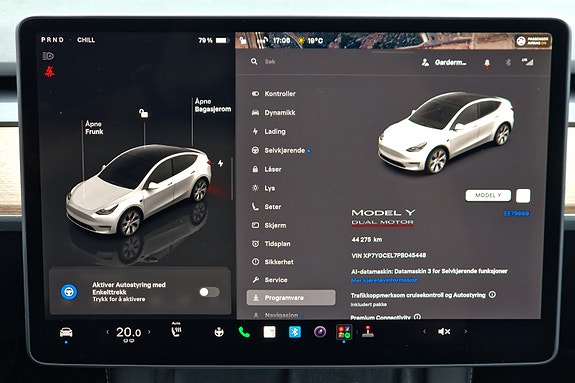
Task: Tap the LTE signal strength icon
Action: coord(527,62)
